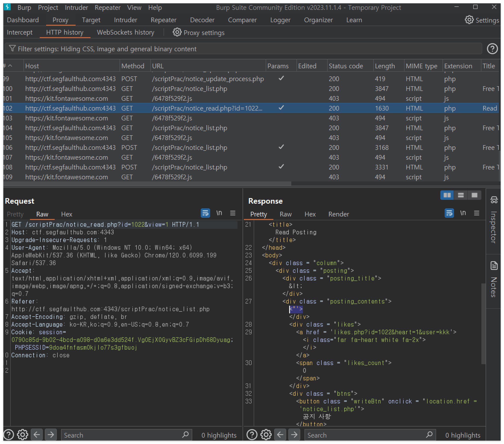Switch to the Decoder tab
Image resolution: width=504 pixels, height=444 pixels.
pyautogui.click(x=202, y=20)
